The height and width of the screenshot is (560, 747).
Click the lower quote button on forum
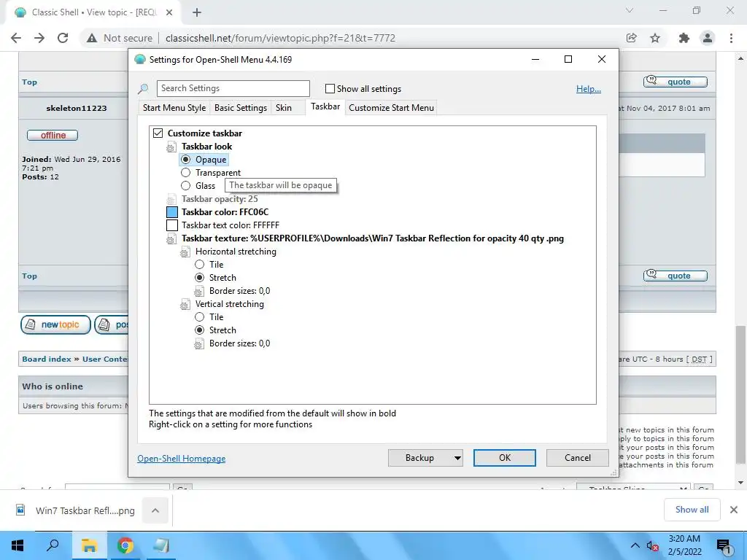[675, 276]
